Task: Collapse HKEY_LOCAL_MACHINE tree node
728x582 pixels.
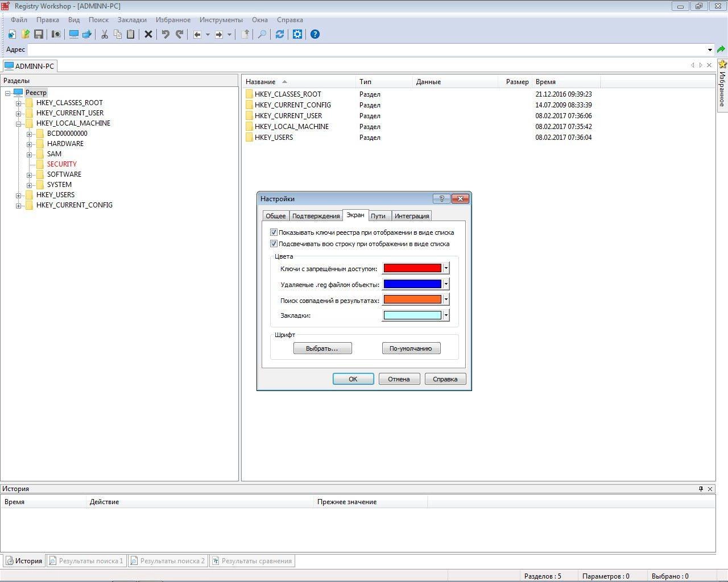Action: pyautogui.click(x=19, y=124)
